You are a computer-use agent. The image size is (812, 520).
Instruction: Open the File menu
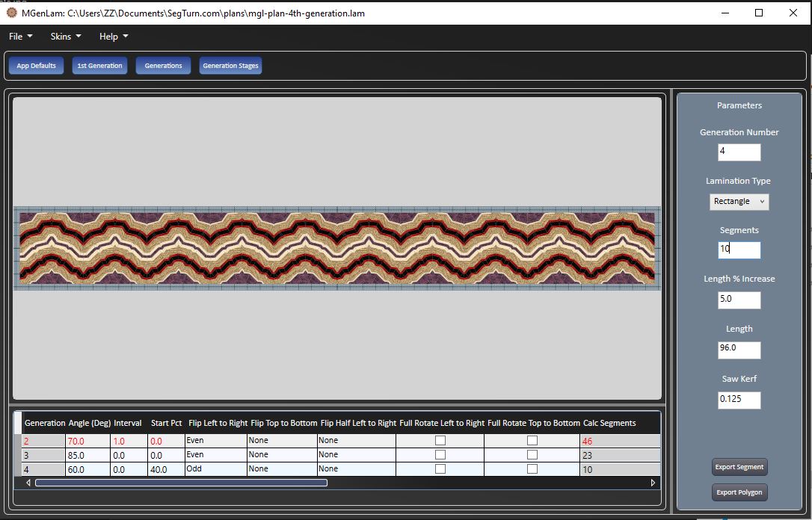tap(20, 37)
